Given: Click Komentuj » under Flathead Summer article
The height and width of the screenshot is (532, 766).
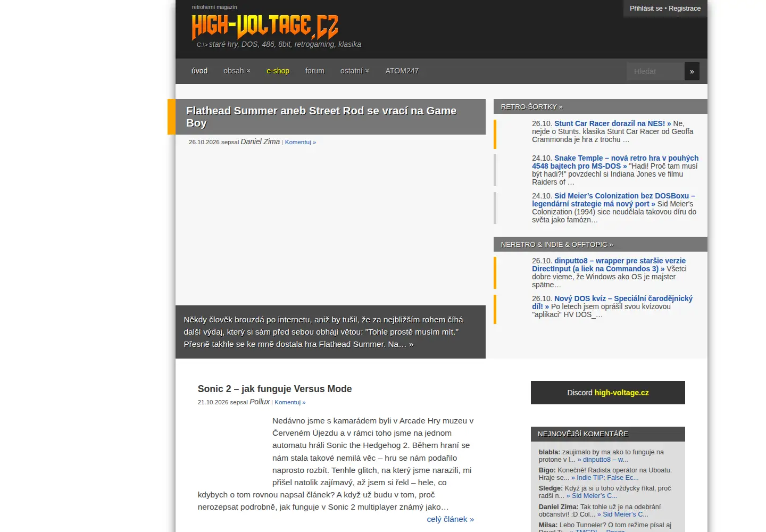Looking at the screenshot, I should 301,142.
